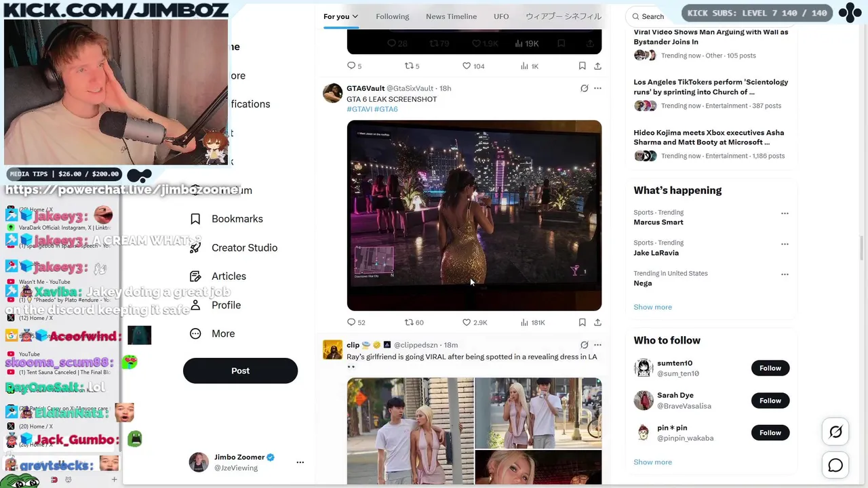Click the Articles icon in sidebar
The width and height of the screenshot is (868, 488).
[x=195, y=276]
